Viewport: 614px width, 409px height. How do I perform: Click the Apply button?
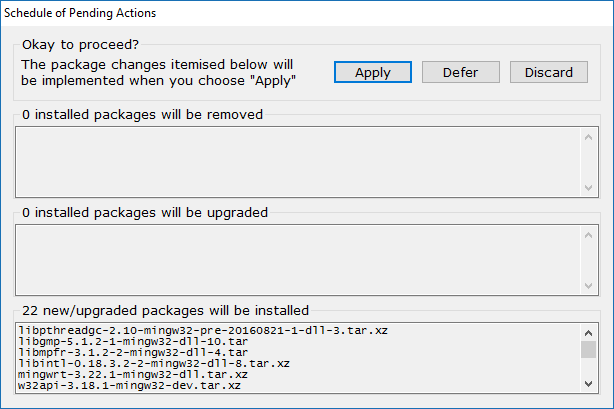tap(372, 72)
